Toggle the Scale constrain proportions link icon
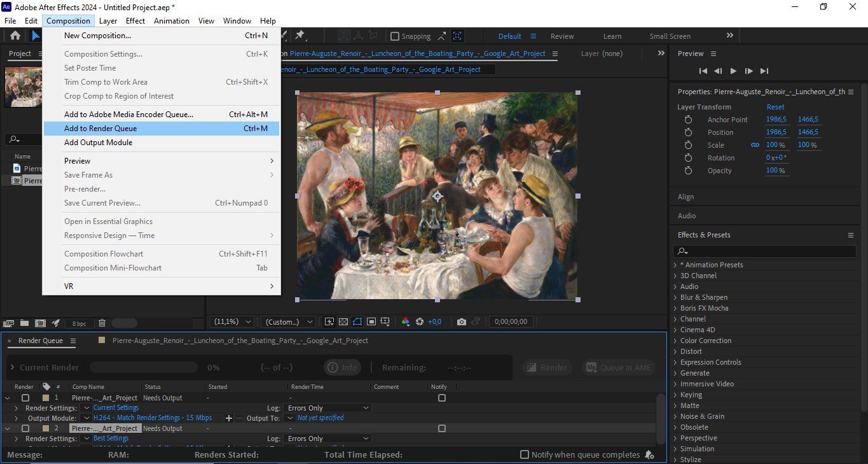868x464 pixels. point(755,144)
